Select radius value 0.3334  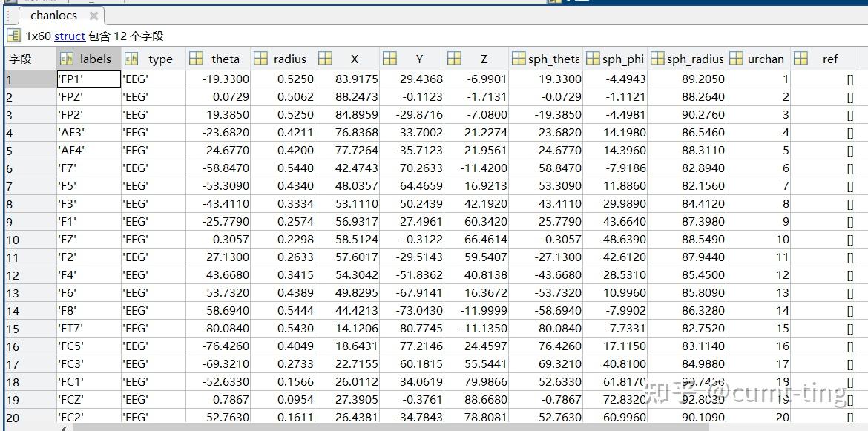pos(283,204)
